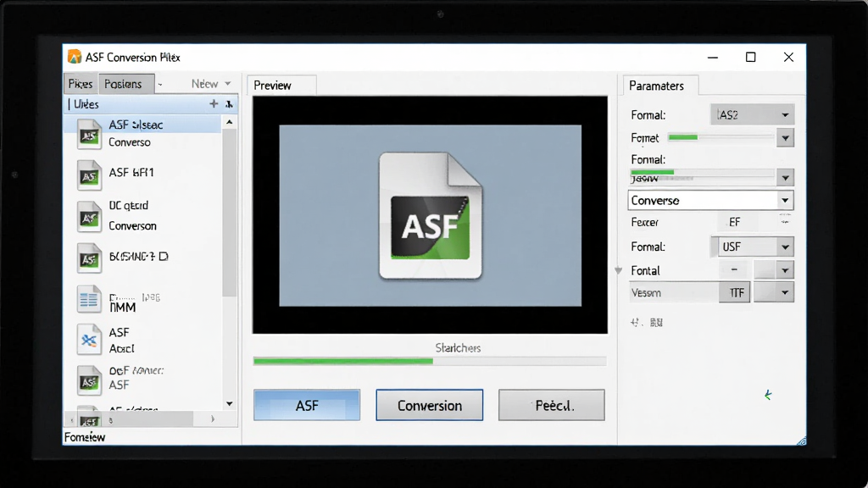The width and height of the screenshot is (868, 488).
Task: Click the Conversion button
Action: (x=430, y=405)
